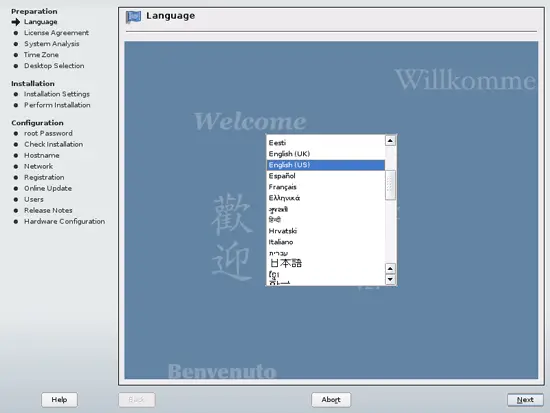Click Hostname step in sidebar
Screen dimensions: 550x413
coord(41,155)
